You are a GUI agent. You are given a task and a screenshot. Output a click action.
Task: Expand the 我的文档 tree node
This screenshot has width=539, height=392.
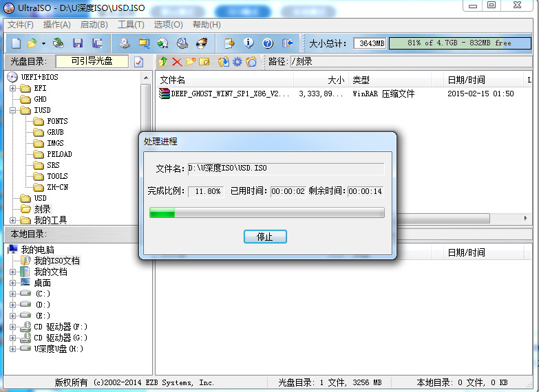pyautogui.click(x=12, y=272)
